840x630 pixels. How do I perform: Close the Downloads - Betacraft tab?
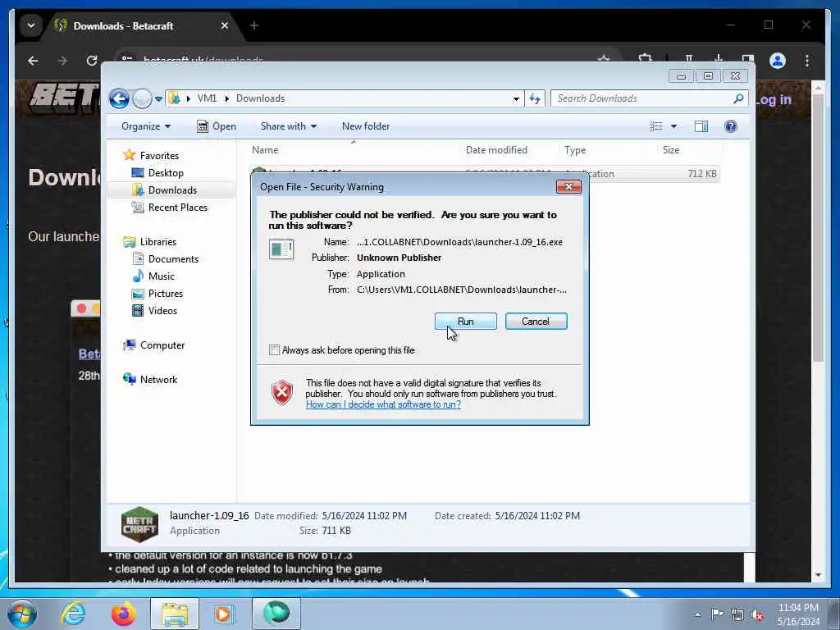point(225,25)
